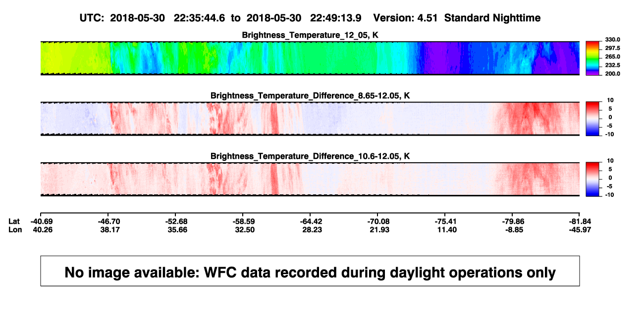Viewport: 644px width, 330px height.
Task: Click the latitude value -79.86
Action: 513,221
